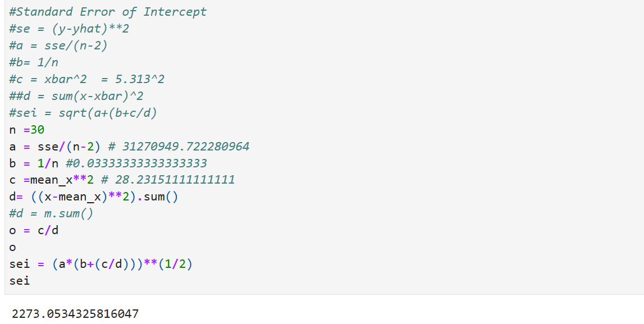Click the 'a = sse/(n-2)' code line
The height and width of the screenshot is (324, 644).
click(54, 147)
